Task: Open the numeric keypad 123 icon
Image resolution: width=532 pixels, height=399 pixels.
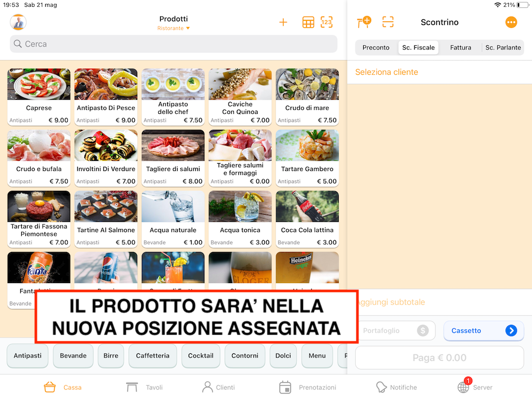Action: 326,22
